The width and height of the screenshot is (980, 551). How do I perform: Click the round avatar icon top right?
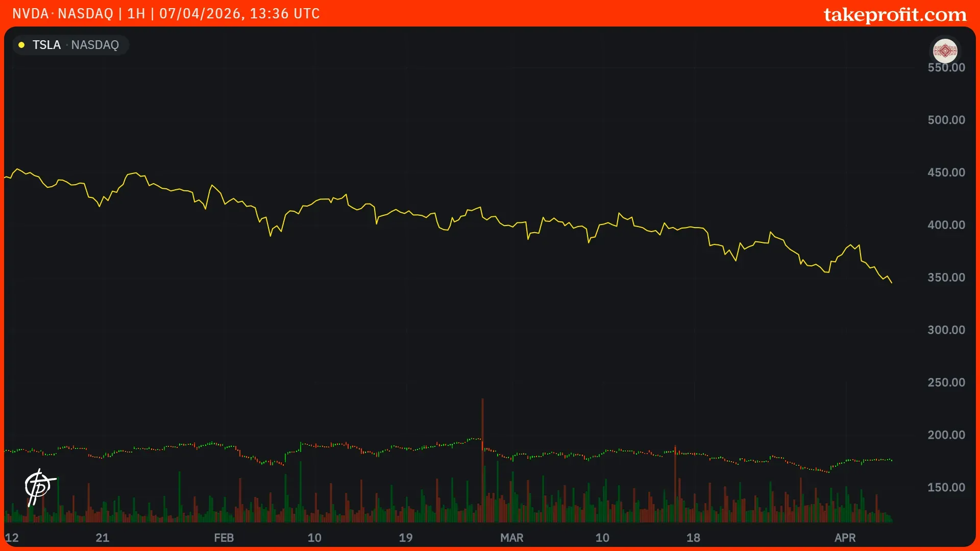click(x=945, y=51)
